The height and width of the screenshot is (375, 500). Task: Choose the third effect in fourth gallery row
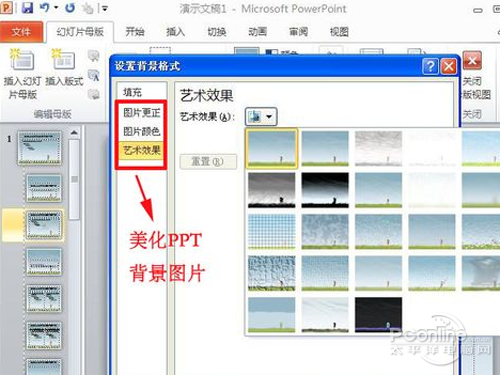click(x=378, y=273)
